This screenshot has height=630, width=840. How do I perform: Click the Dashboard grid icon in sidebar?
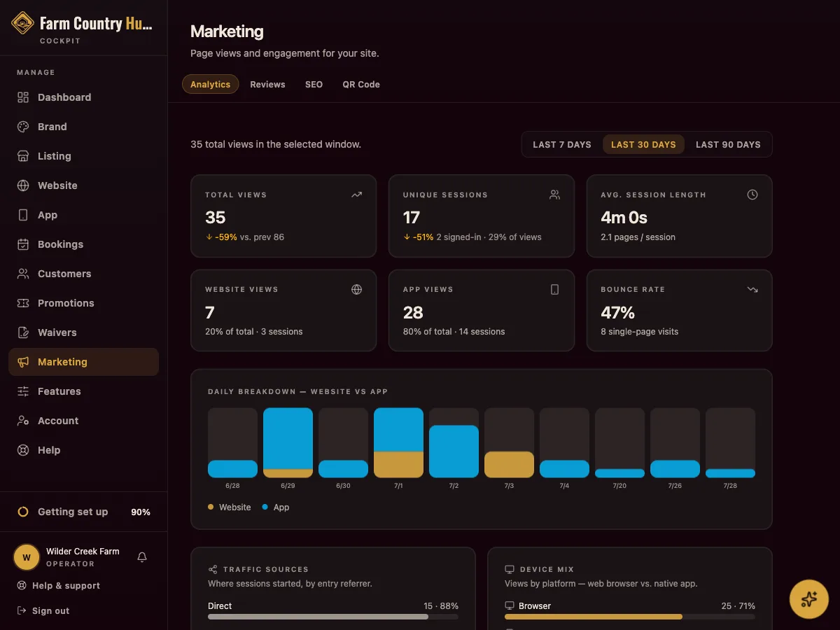(23, 97)
